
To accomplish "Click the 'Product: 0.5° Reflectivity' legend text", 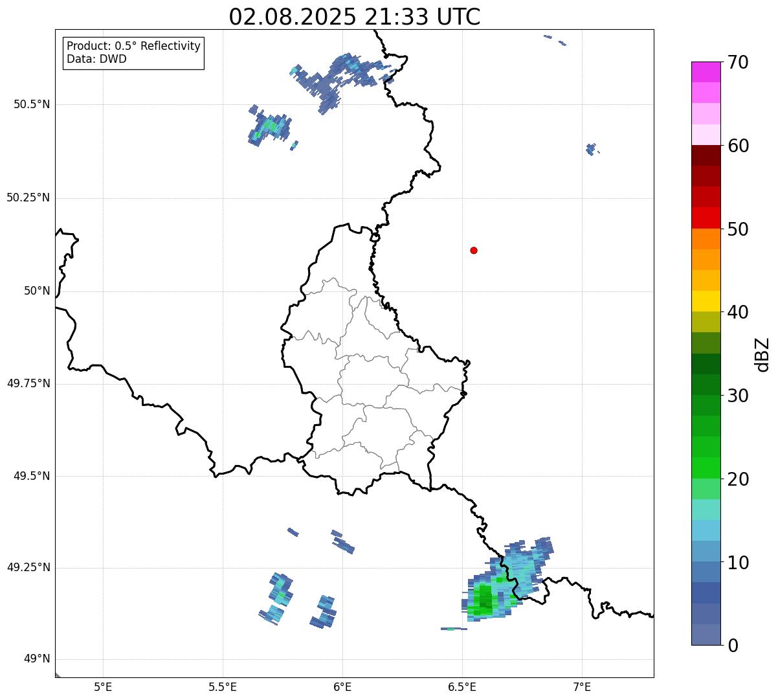I will [x=133, y=46].
